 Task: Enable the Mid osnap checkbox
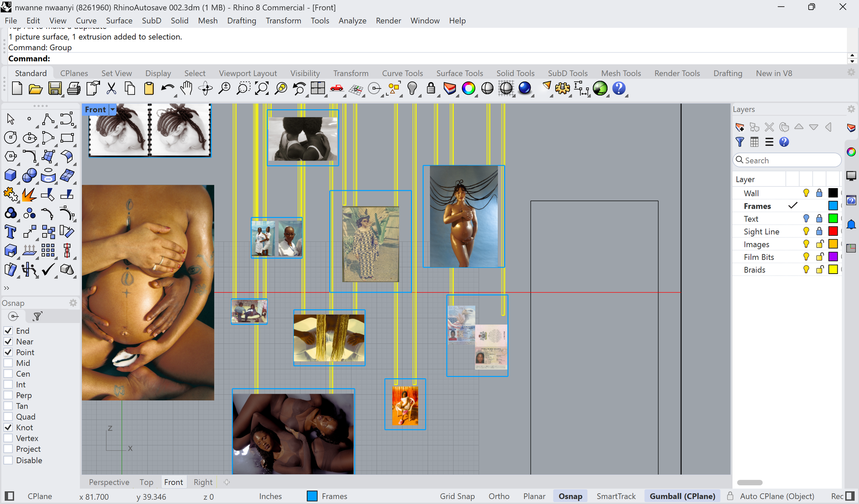tap(8, 363)
